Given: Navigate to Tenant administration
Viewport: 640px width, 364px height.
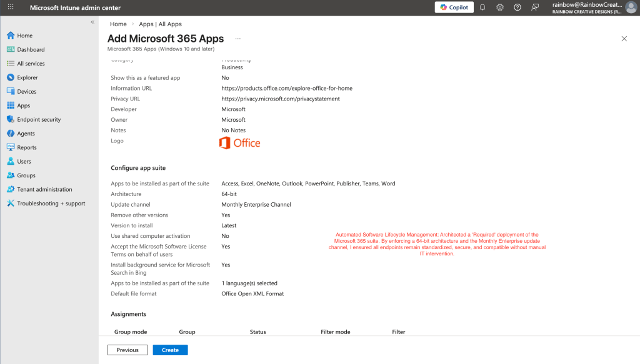Looking at the screenshot, I should click(44, 189).
